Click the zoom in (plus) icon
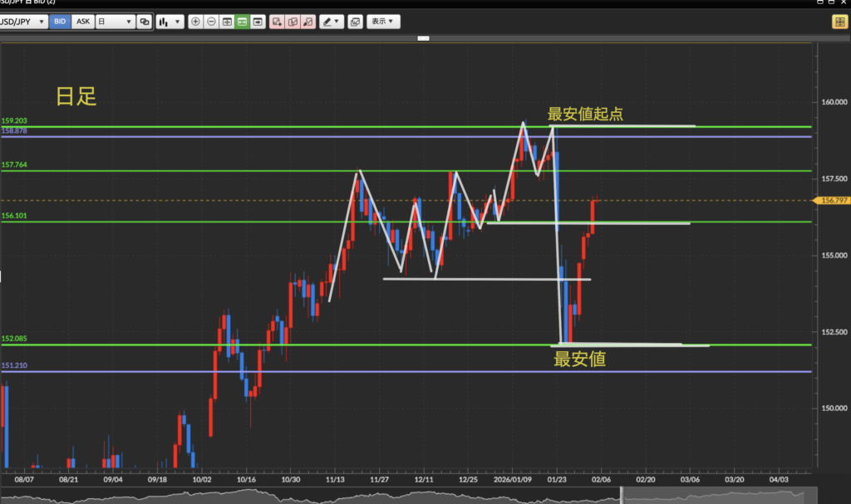This screenshot has height=504, width=851. click(x=195, y=22)
